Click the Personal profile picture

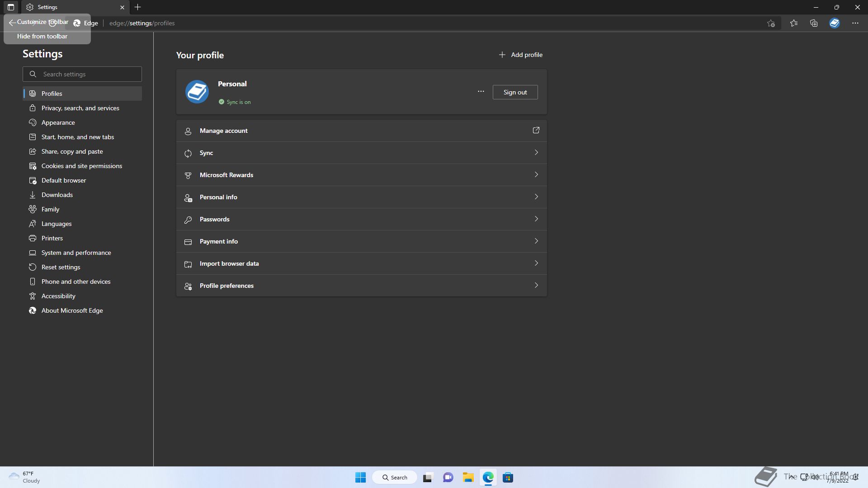[197, 92]
